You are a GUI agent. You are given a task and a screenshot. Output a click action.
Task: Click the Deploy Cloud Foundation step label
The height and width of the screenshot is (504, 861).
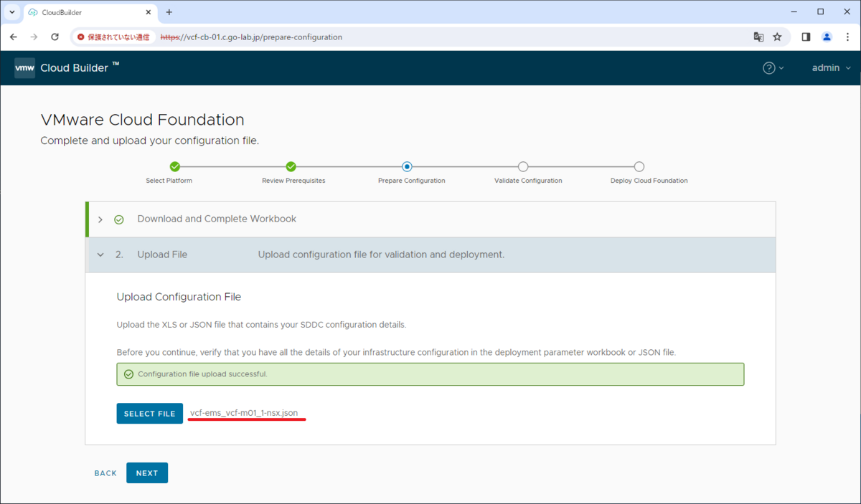[x=649, y=181]
